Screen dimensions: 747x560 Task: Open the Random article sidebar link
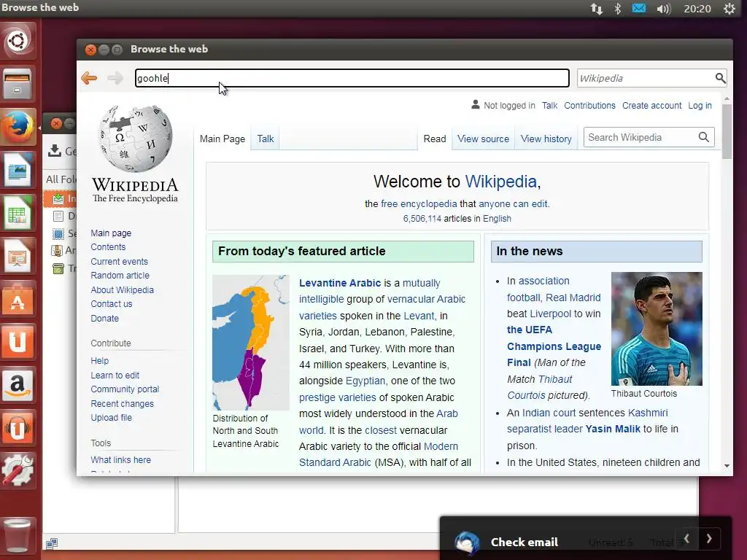(120, 275)
